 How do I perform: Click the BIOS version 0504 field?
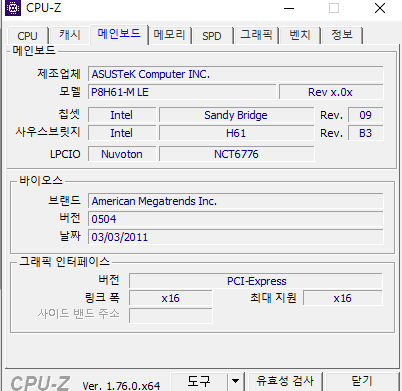tap(236, 219)
